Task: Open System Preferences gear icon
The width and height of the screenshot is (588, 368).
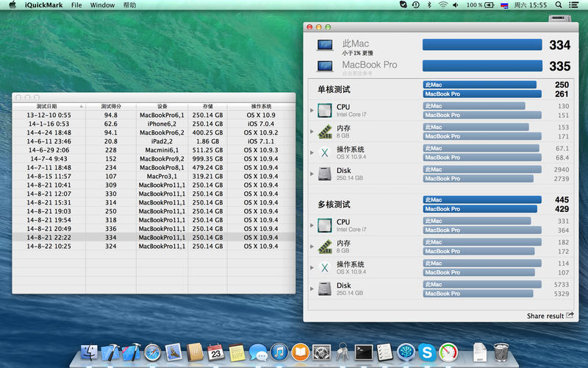Action: coord(321,353)
